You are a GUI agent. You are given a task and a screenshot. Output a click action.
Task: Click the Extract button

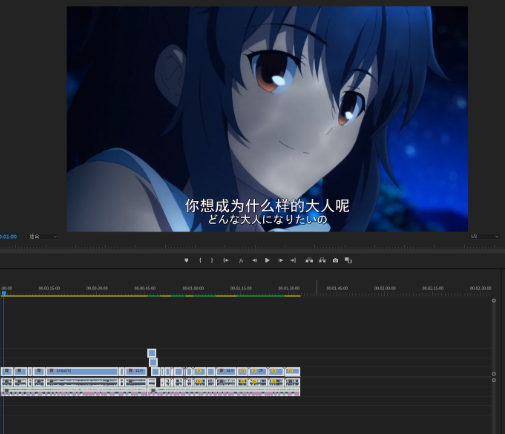(322, 260)
